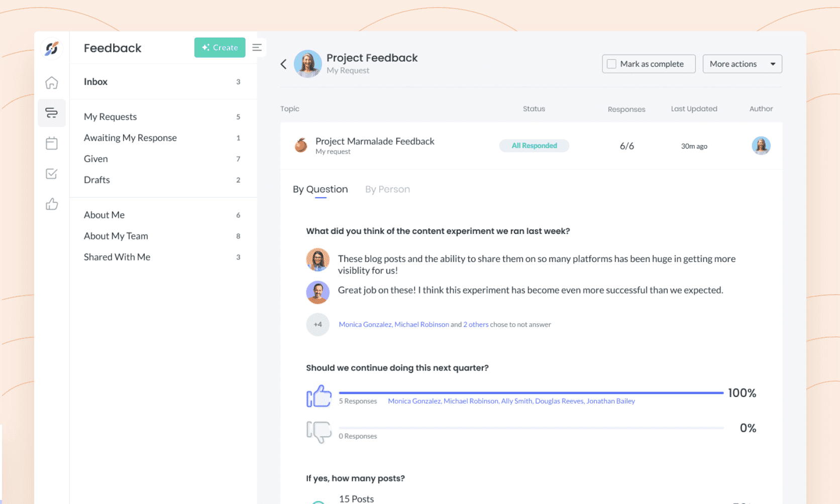This screenshot has width=840, height=504.
Task: Expand the +4 hidden responders badge
Action: point(318,324)
